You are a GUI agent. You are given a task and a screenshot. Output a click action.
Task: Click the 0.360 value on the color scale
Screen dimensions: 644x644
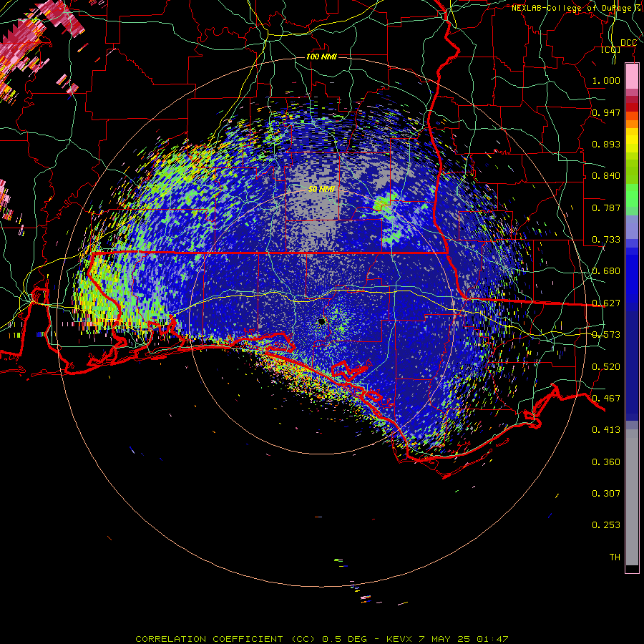606,462
